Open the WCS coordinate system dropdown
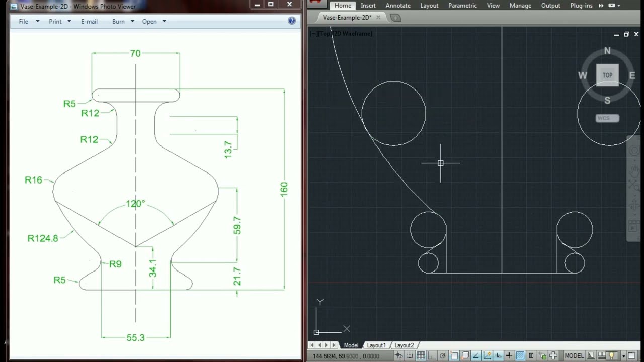The image size is (644, 362). pyautogui.click(x=607, y=118)
